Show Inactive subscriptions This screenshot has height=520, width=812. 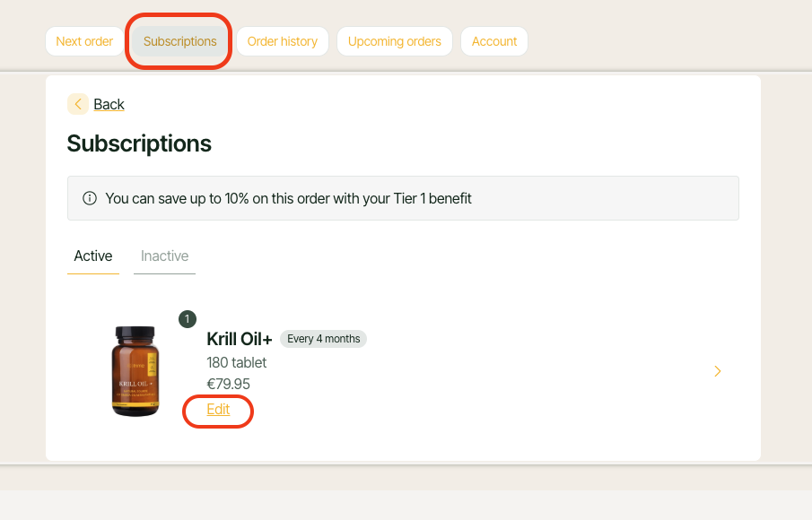[165, 256]
